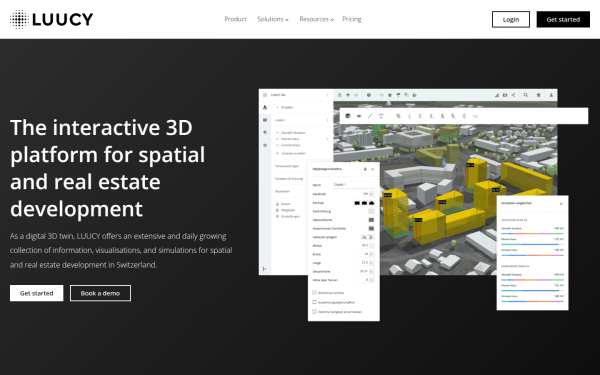Image resolution: width=600 pixels, height=375 pixels.
Task: Click the Export icon in the sidebar
Action: tap(277, 204)
